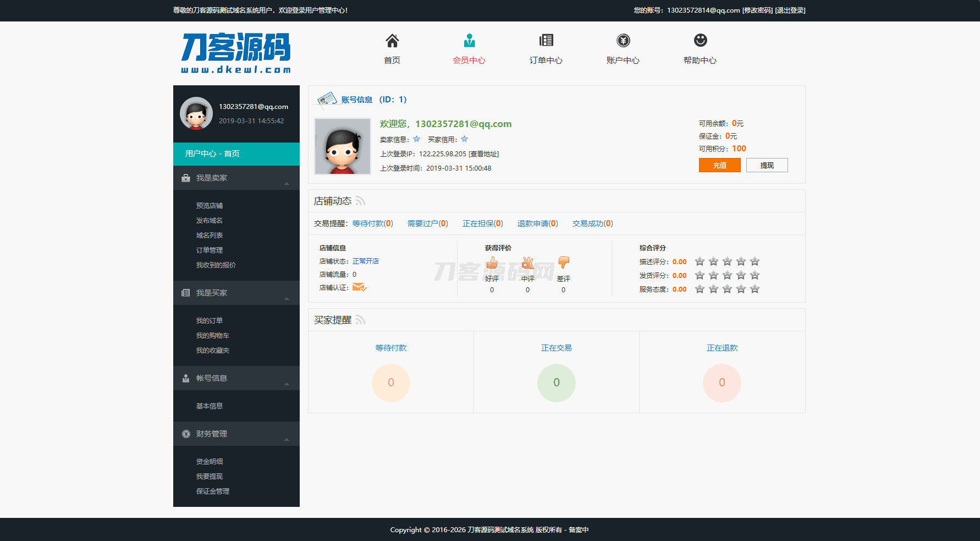Click the RSS icon beside 店铺动态

[360, 201]
